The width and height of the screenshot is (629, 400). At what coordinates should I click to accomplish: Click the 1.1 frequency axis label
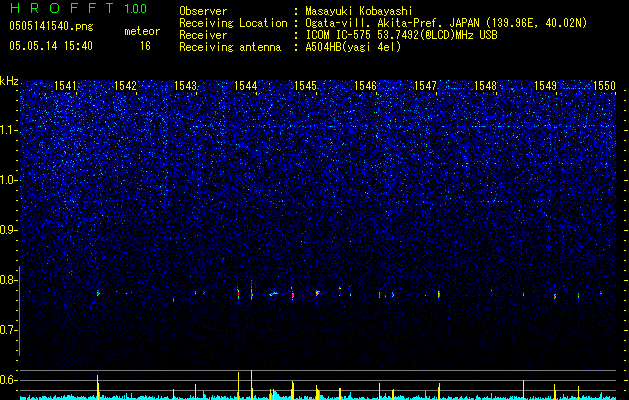(9, 130)
